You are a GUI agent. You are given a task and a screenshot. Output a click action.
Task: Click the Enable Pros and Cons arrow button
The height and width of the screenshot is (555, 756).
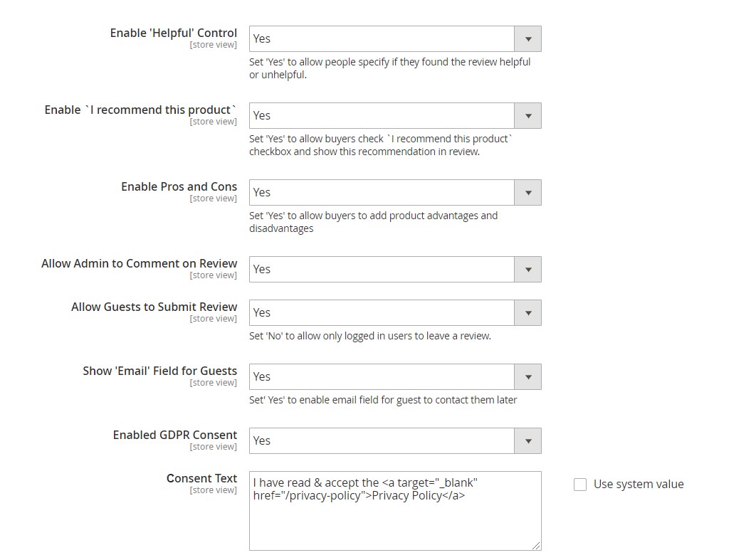[528, 193]
